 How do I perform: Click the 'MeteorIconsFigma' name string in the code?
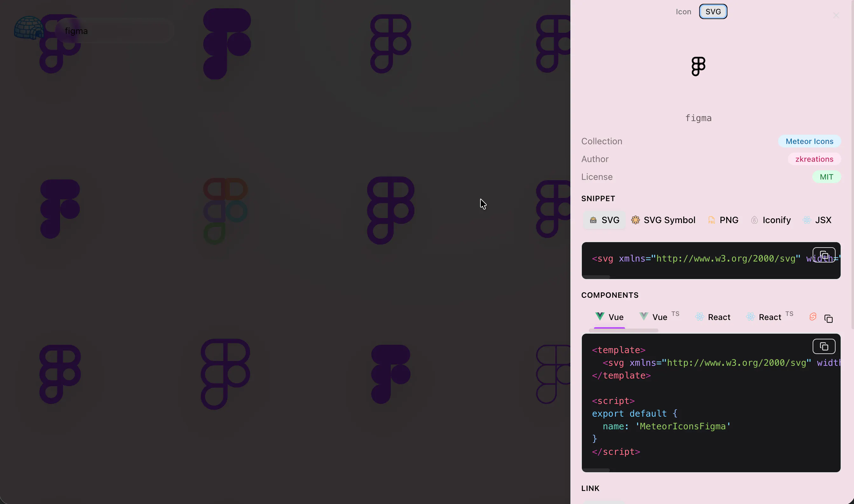coord(683,426)
